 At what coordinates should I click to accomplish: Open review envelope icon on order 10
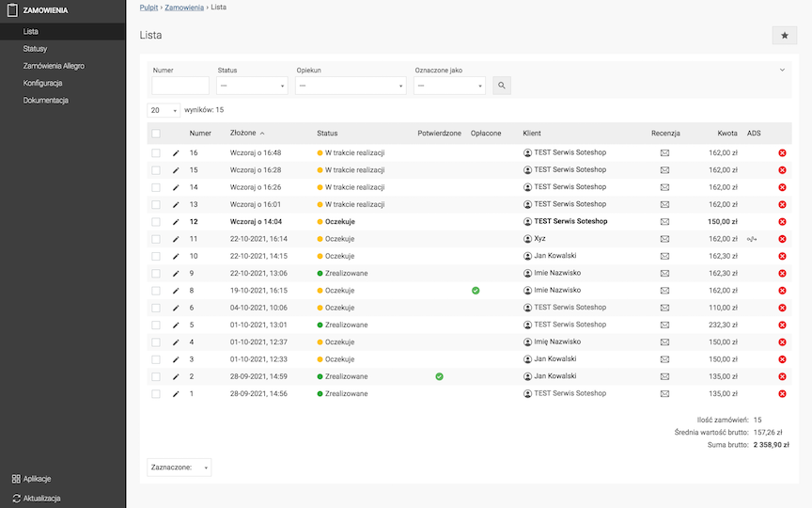[664, 256]
